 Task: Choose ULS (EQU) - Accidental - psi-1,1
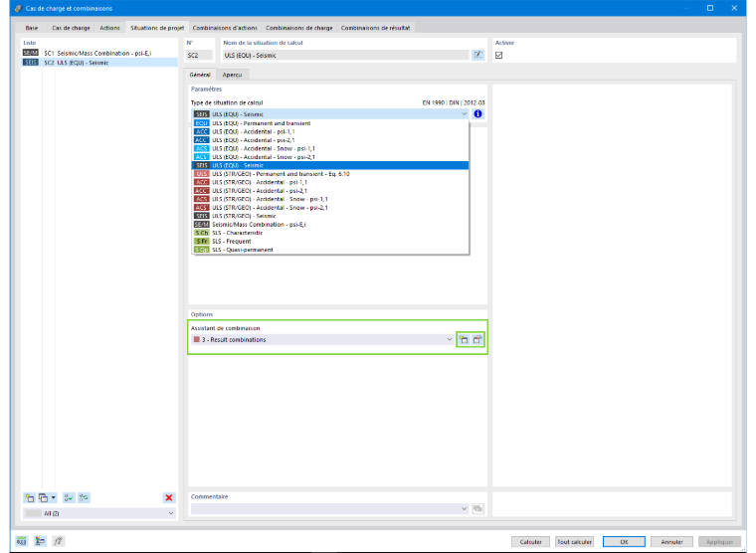click(x=330, y=131)
